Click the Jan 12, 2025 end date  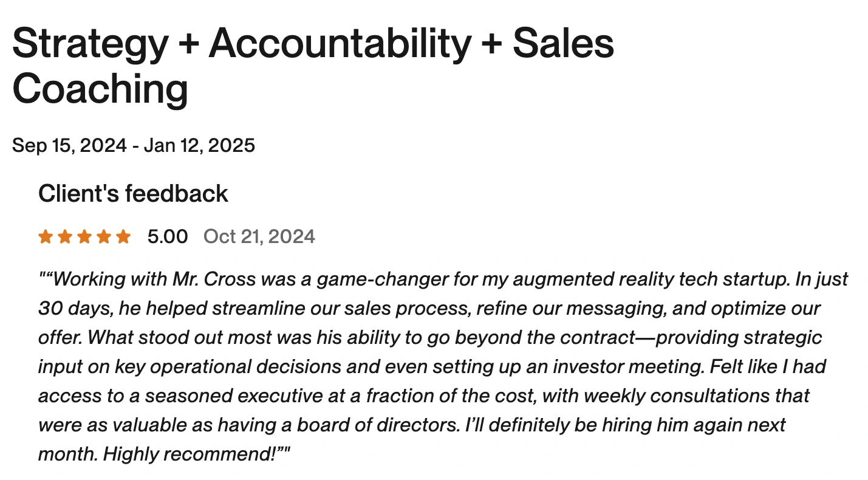click(x=199, y=146)
